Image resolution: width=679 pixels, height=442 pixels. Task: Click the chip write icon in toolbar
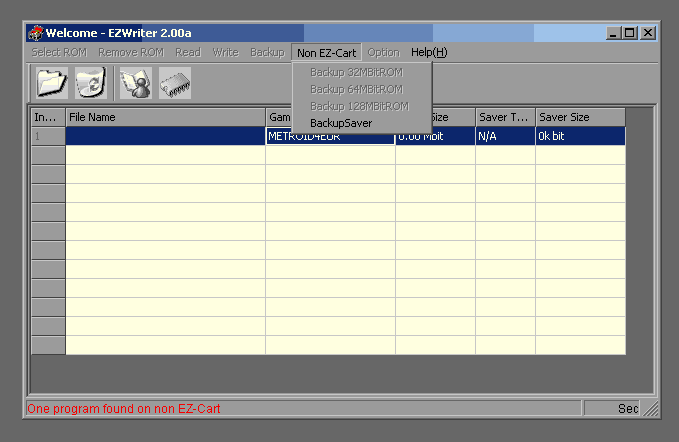point(175,82)
